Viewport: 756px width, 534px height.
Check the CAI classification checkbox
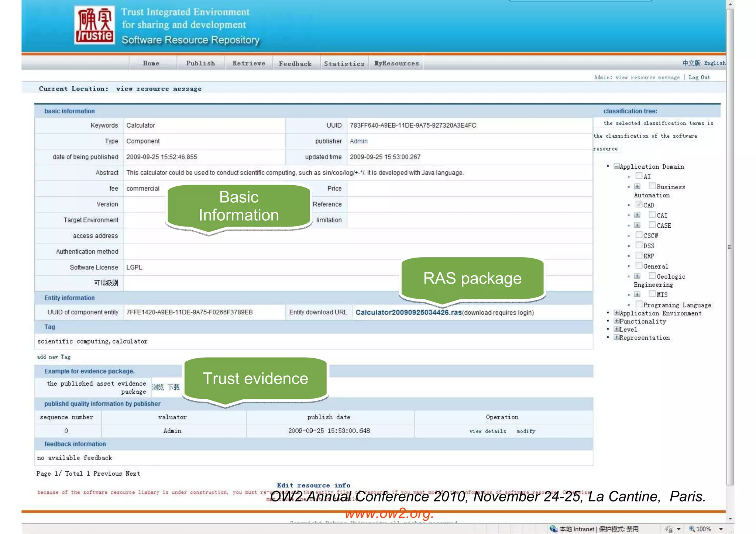pos(652,214)
